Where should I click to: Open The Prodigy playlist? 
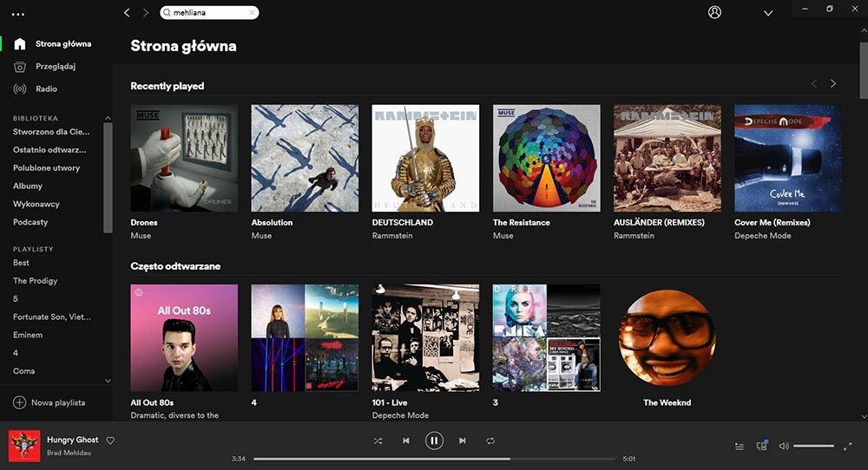click(36, 281)
